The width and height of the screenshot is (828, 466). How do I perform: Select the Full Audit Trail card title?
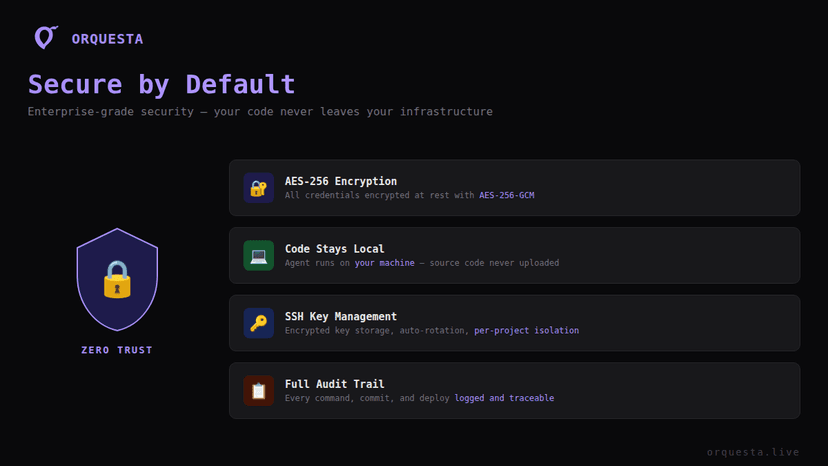[x=334, y=384]
